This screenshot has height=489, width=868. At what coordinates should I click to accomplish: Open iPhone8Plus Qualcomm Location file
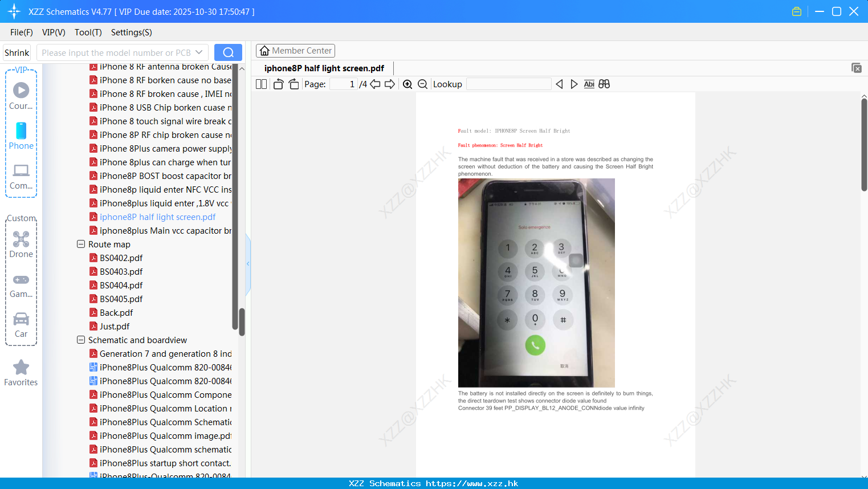pos(161,408)
